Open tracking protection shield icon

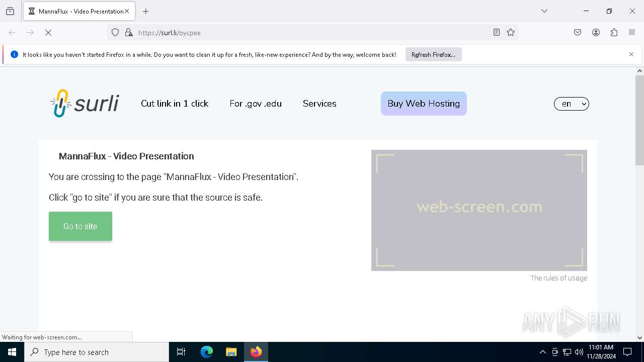click(x=115, y=33)
